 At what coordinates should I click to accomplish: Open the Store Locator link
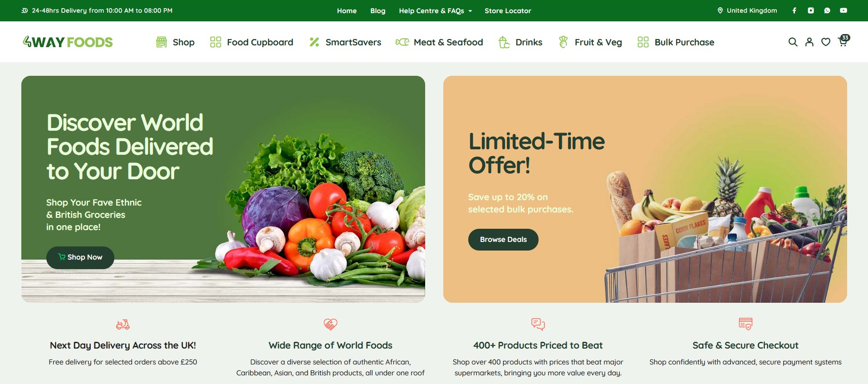508,10
